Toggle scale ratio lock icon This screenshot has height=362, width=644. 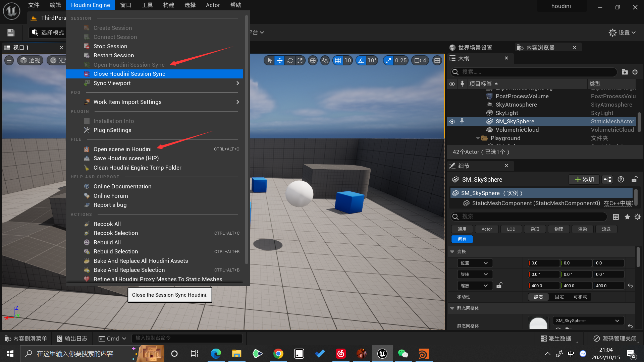[499, 285]
